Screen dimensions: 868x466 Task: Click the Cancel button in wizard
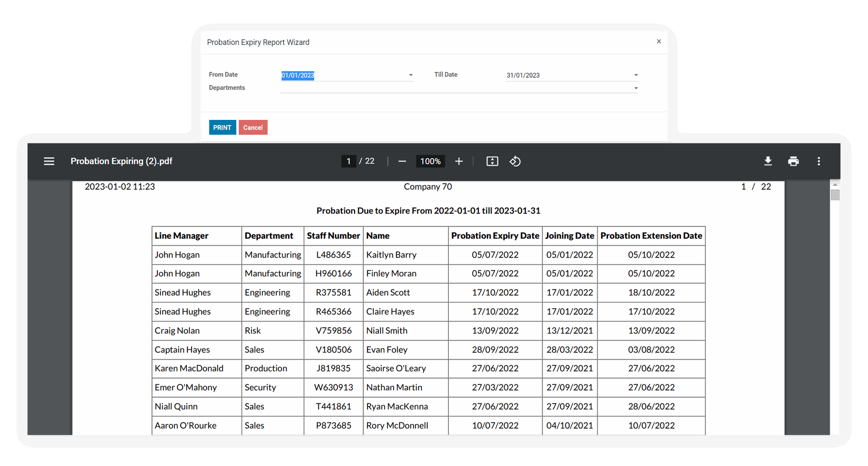pyautogui.click(x=253, y=128)
